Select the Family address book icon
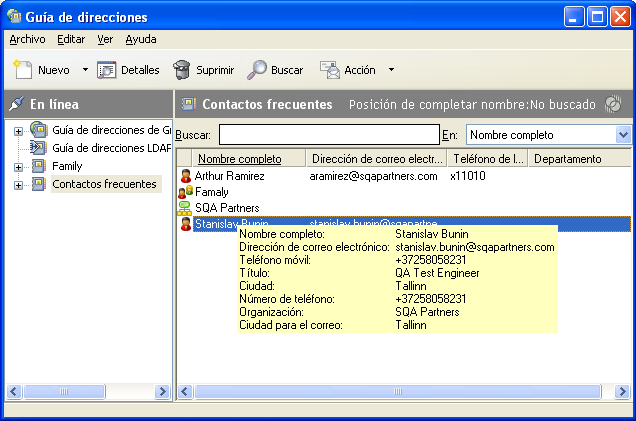The height and width of the screenshot is (421, 636). [39, 166]
